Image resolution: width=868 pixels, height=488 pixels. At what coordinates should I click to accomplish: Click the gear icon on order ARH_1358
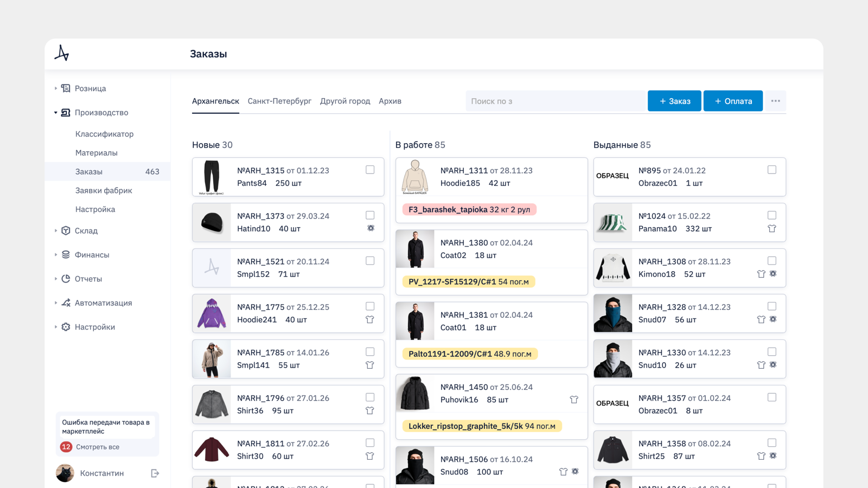click(x=773, y=456)
